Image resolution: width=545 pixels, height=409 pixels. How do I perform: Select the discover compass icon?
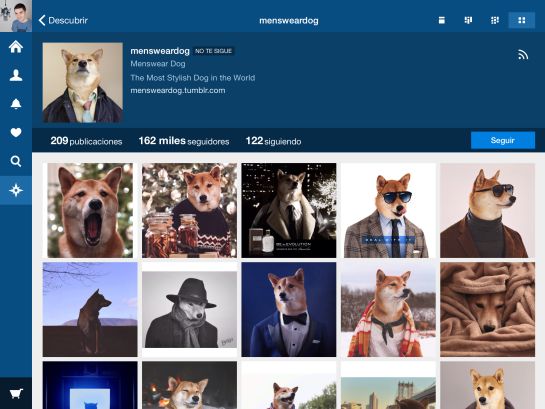16,190
